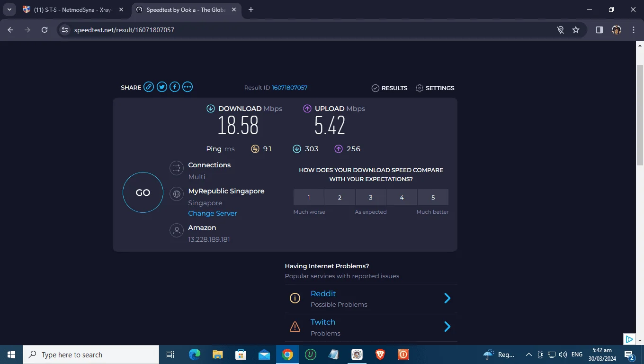Reload the Speedtest page
This screenshot has height=364, width=644.
(45, 30)
